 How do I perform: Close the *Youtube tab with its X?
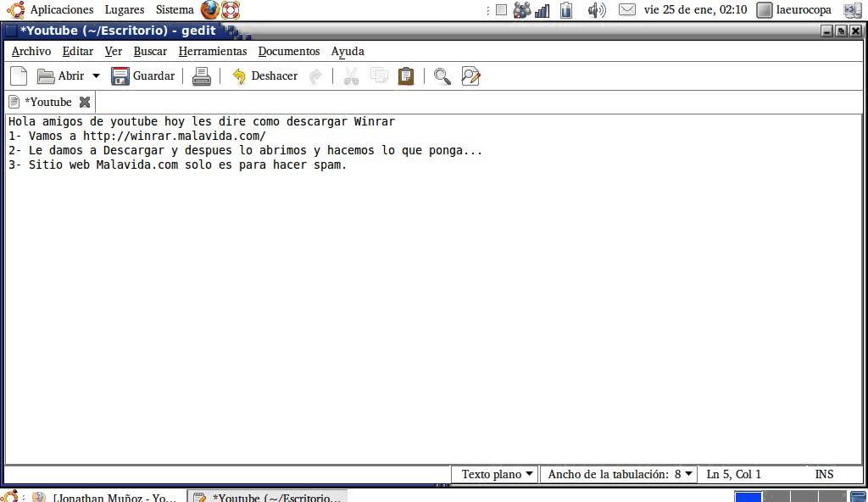coord(85,102)
